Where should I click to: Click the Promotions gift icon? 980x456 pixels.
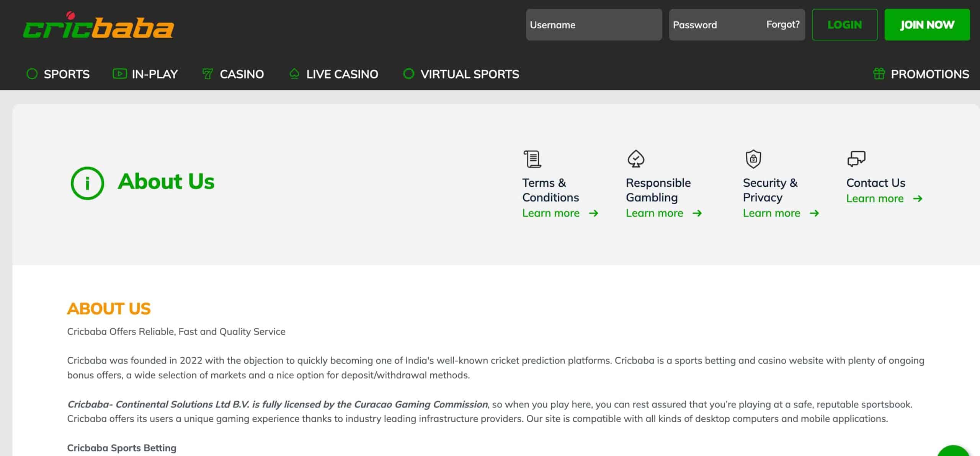coord(879,73)
